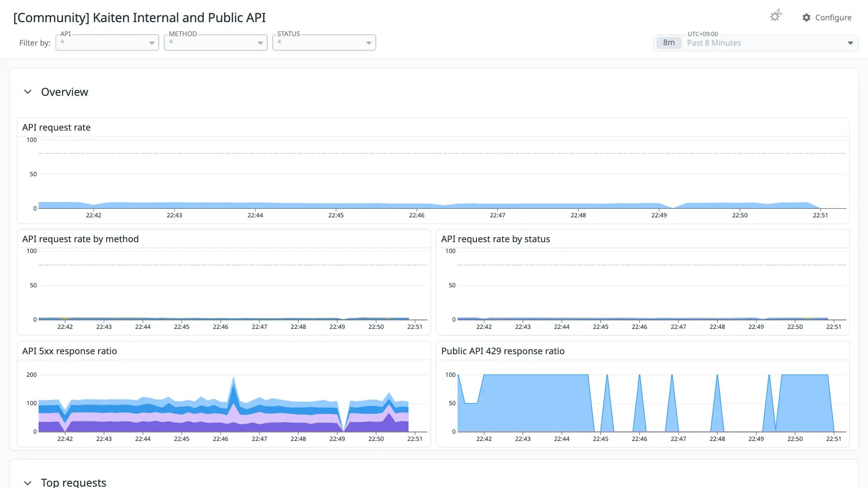Click the Top requests section heading text
Screen dimensions: 868x488
[x=74, y=482]
